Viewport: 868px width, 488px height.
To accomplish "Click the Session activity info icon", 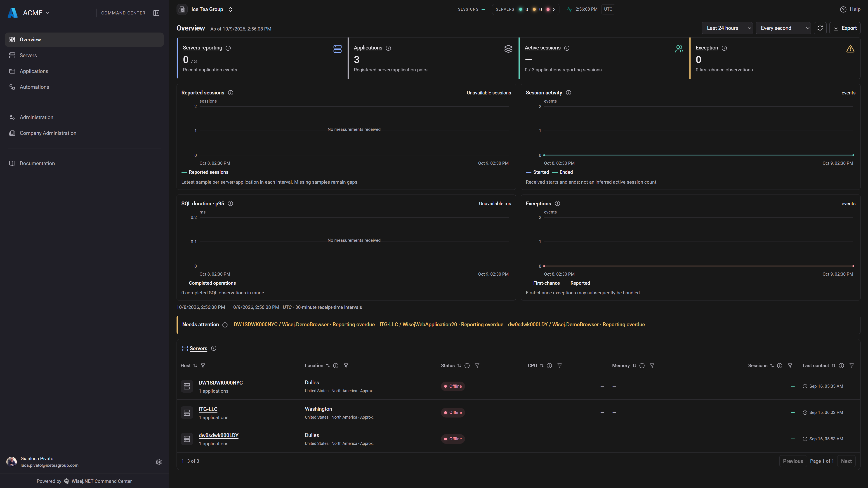I will coord(568,93).
